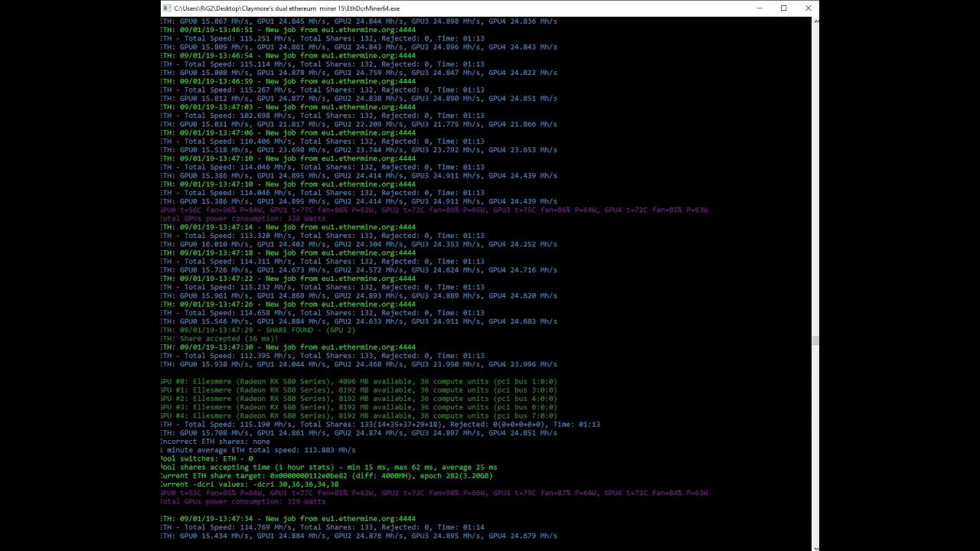This screenshot has height=551, width=980.
Task: Close the EthDcrMiner64.exe console window
Action: point(808,8)
